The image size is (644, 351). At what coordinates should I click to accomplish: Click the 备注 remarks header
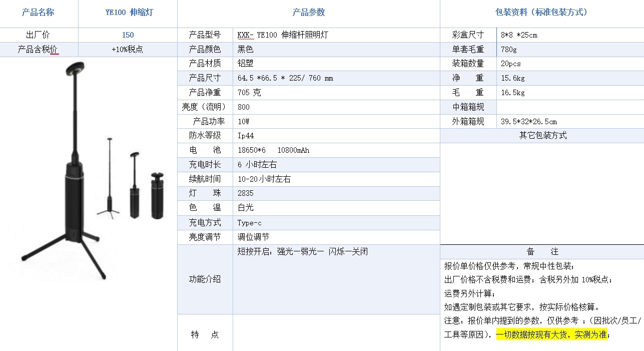[x=542, y=251]
